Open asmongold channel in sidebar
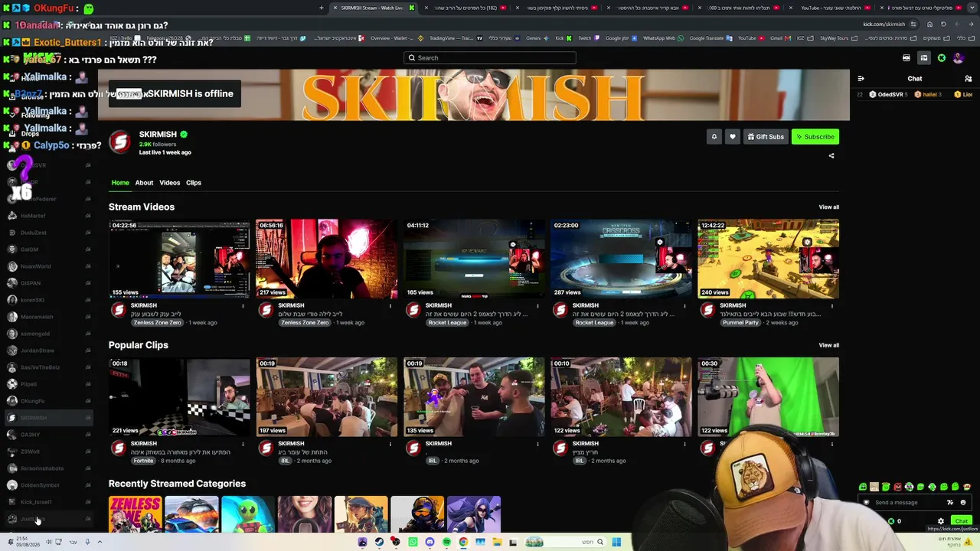980x551 pixels. pos(47,334)
